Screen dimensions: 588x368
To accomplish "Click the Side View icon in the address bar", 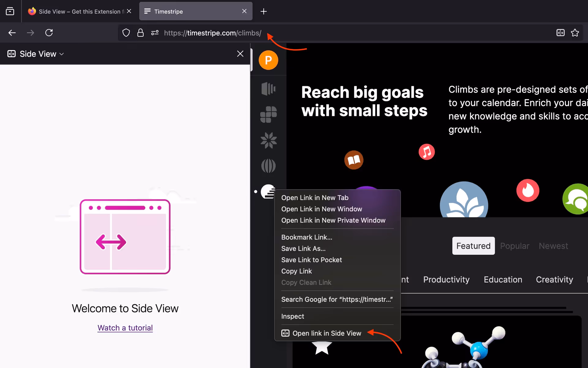I will (x=560, y=33).
